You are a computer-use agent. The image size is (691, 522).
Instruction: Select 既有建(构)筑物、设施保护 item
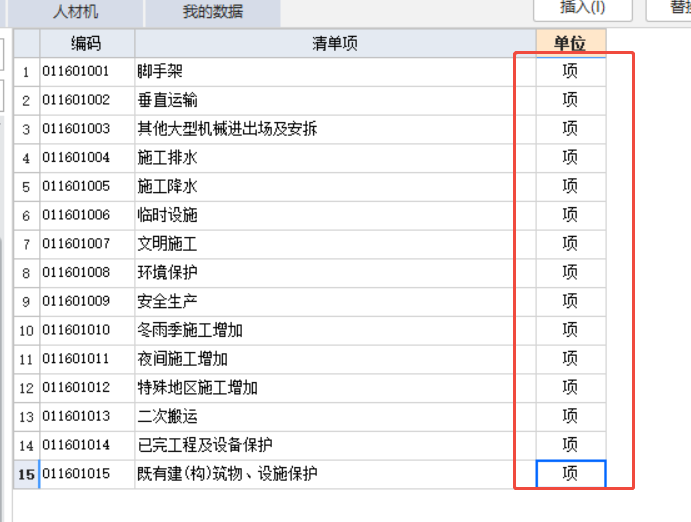pyautogui.click(x=335, y=474)
